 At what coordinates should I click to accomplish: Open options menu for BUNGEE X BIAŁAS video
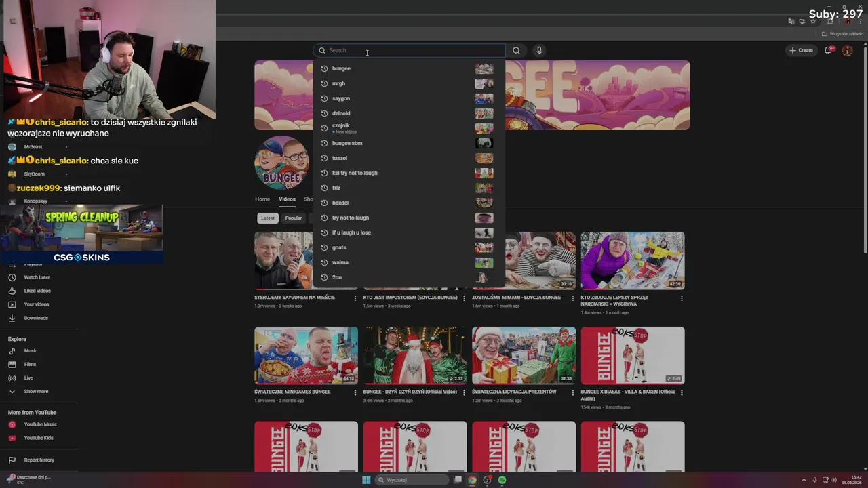[682, 392]
